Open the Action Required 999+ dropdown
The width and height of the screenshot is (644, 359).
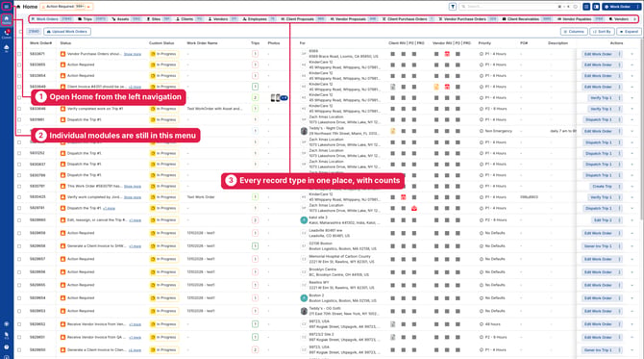click(x=66, y=7)
